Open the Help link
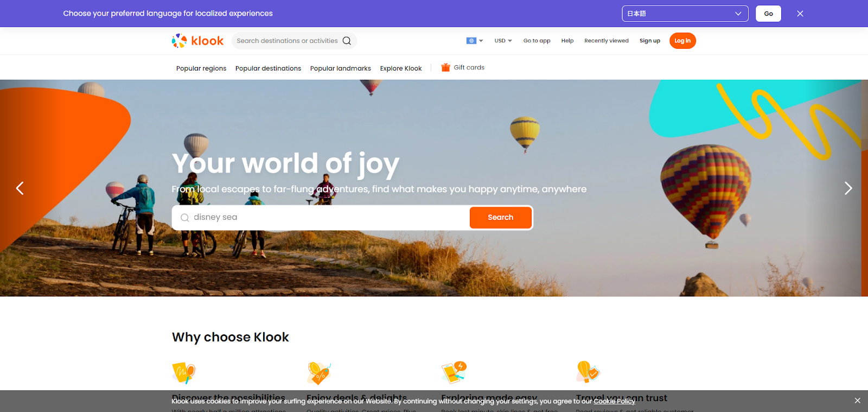This screenshot has height=412, width=868. click(x=567, y=41)
